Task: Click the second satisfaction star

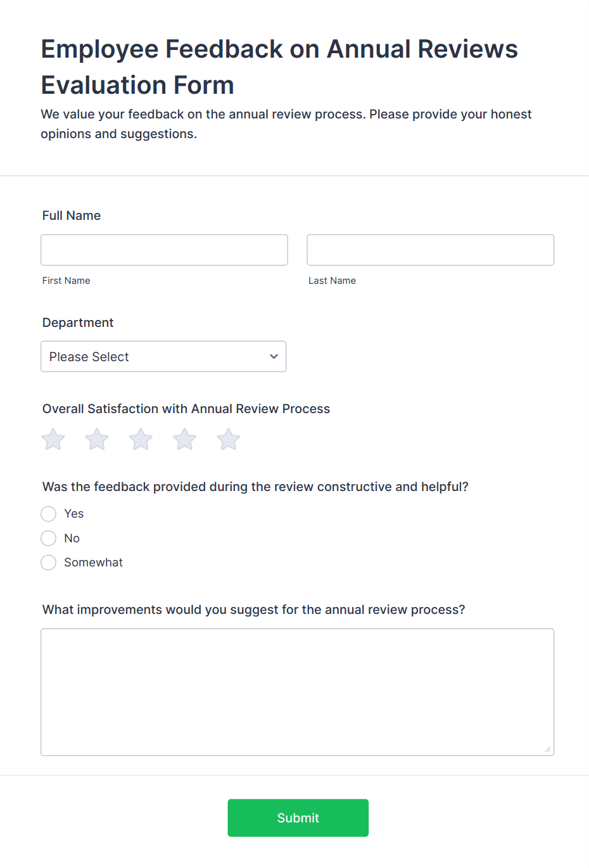Action: [x=96, y=439]
